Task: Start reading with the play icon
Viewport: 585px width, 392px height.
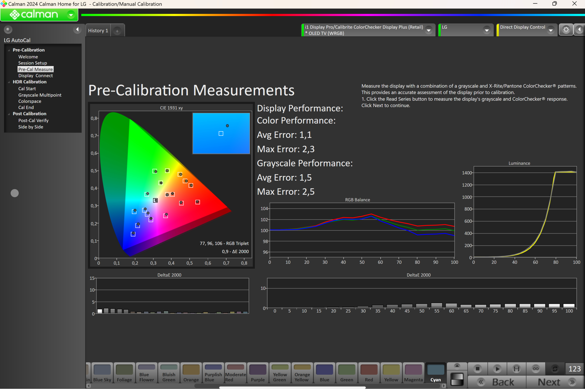Action: [x=497, y=369]
